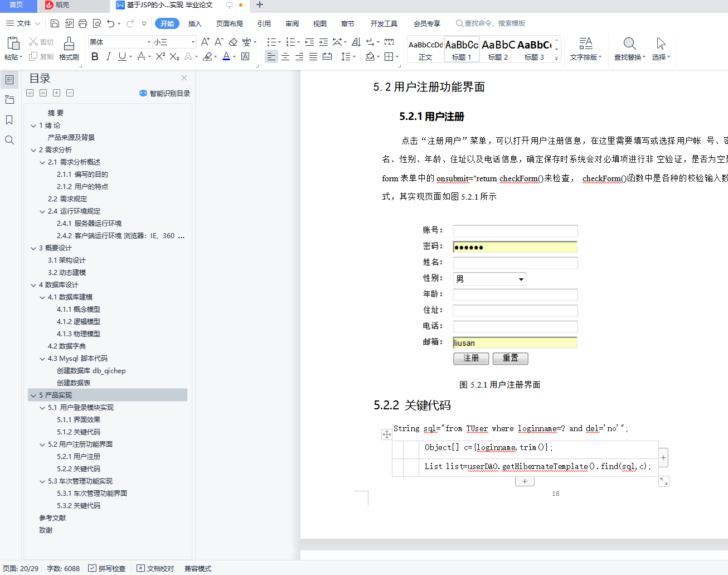Jump to '参考文献' in outline
This screenshot has height=575, width=728.
pyautogui.click(x=52, y=518)
